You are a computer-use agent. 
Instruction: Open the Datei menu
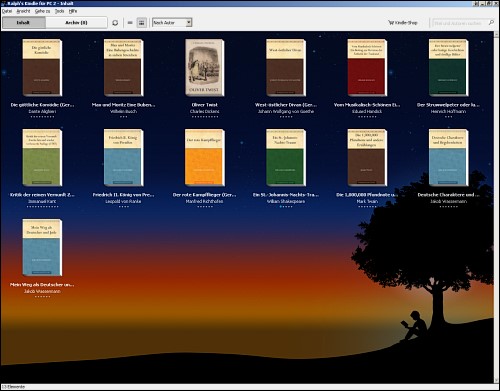7,11
